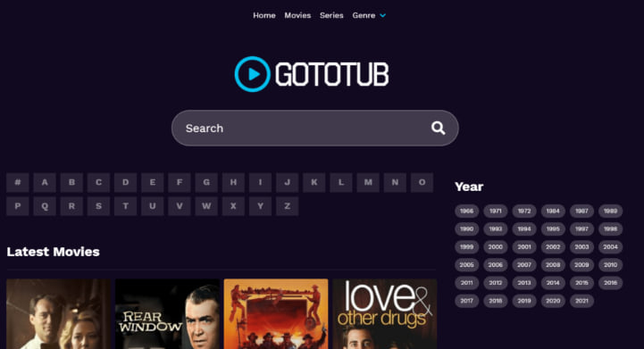
Task: Expand the Genre dropdown chevron
Action: (383, 15)
